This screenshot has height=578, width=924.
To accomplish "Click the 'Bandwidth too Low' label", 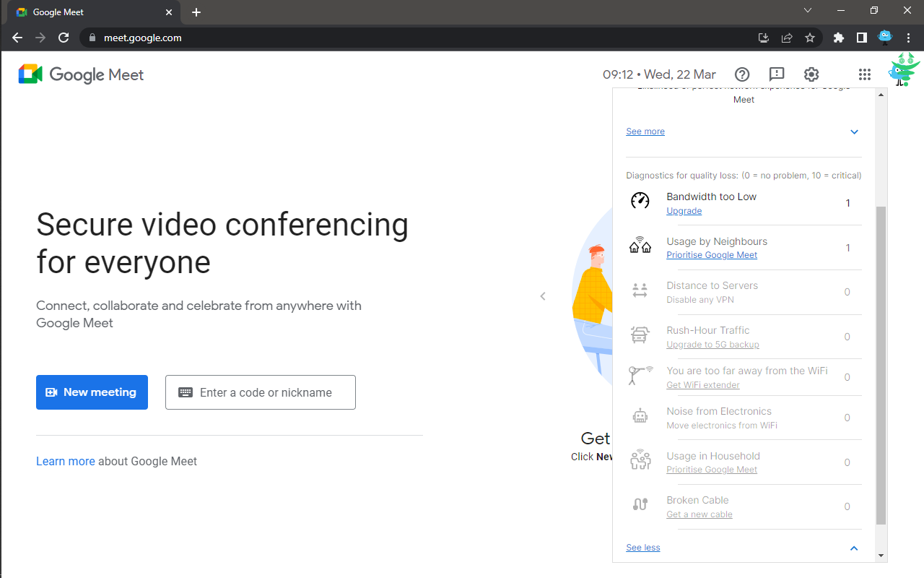I will point(712,197).
